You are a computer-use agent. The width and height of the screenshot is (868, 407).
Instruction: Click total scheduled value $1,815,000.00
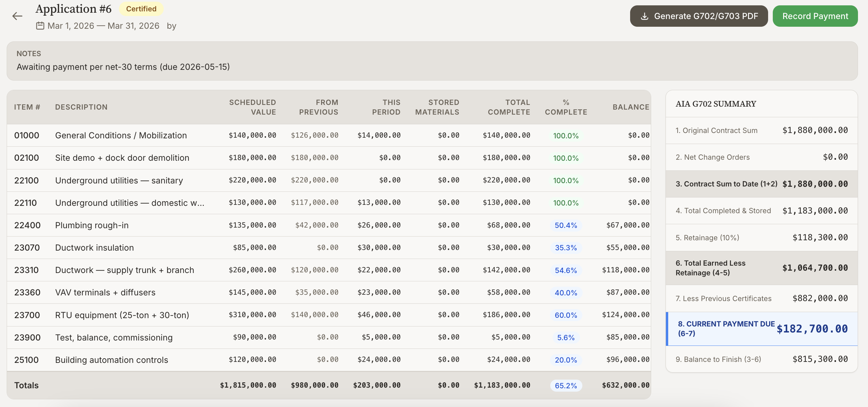coord(248,385)
